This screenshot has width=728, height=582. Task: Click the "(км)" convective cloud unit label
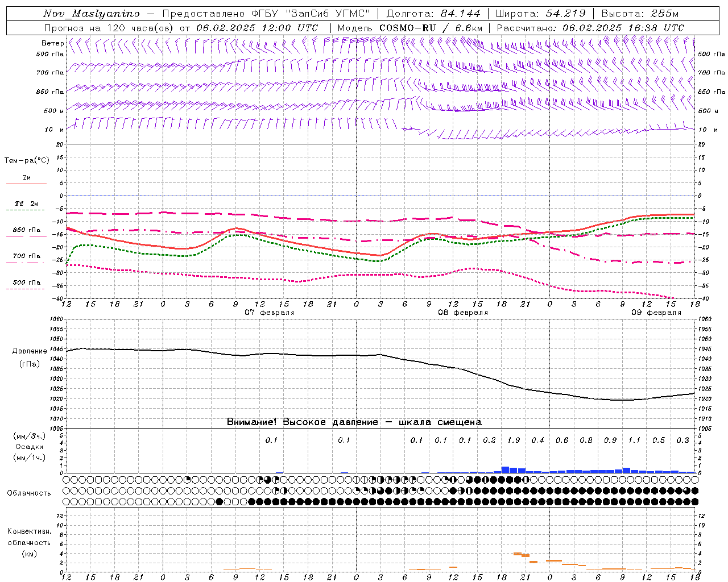(29, 554)
